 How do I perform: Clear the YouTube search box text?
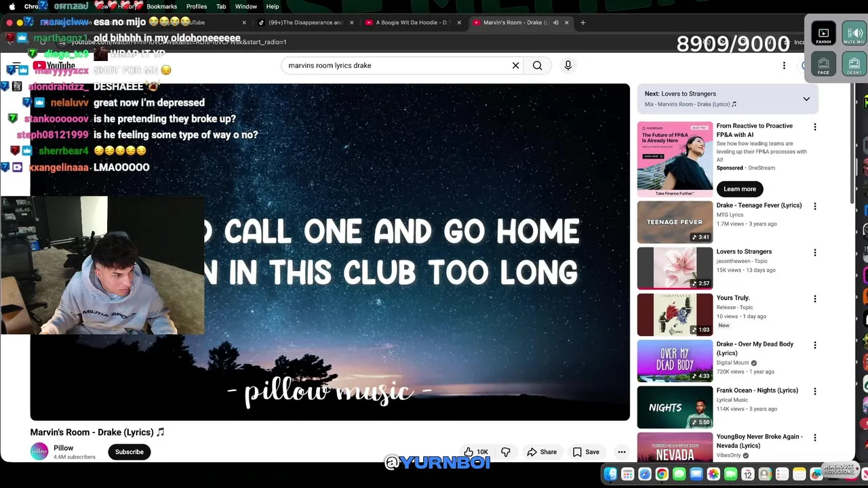pos(515,66)
